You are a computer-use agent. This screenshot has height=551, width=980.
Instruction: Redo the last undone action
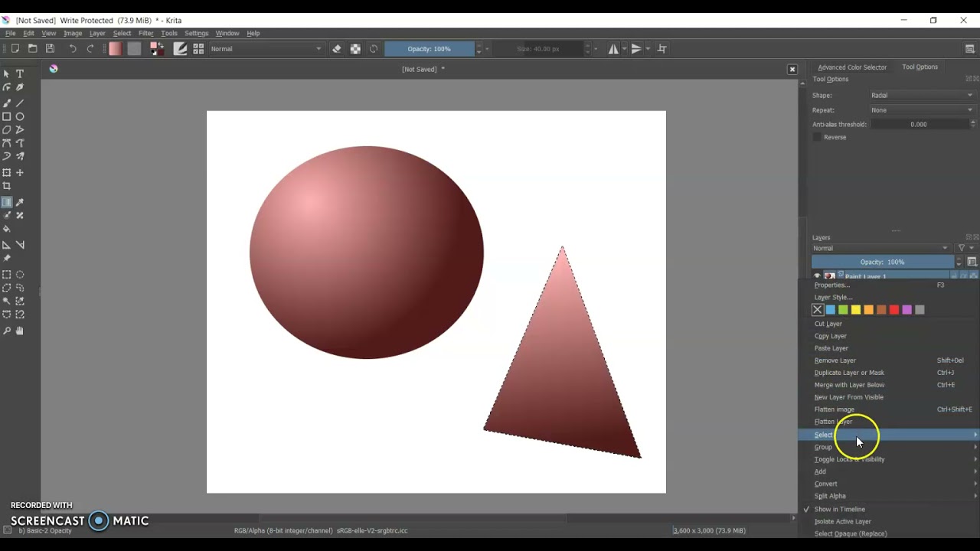[x=90, y=49]
